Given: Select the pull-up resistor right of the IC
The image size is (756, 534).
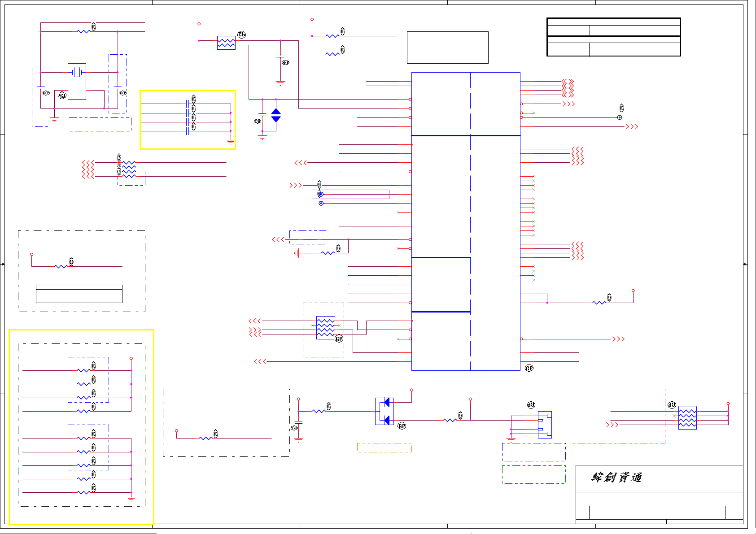Looking at the screenshot, I should coord(599,303).
